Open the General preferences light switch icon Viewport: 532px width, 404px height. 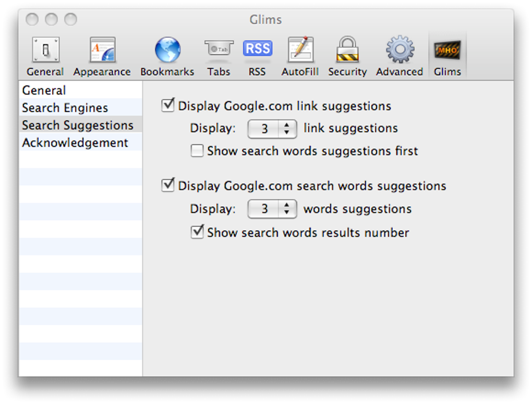(x=45, y=51)
